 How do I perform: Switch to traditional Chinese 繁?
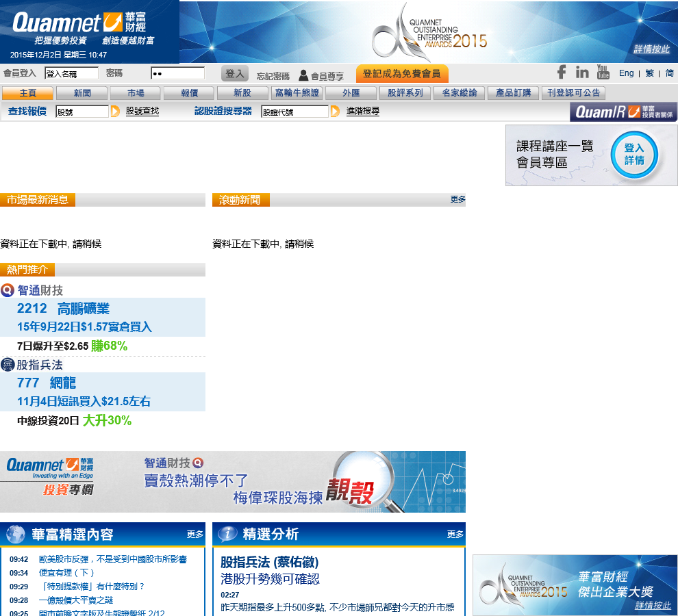(x=649, y=73)
